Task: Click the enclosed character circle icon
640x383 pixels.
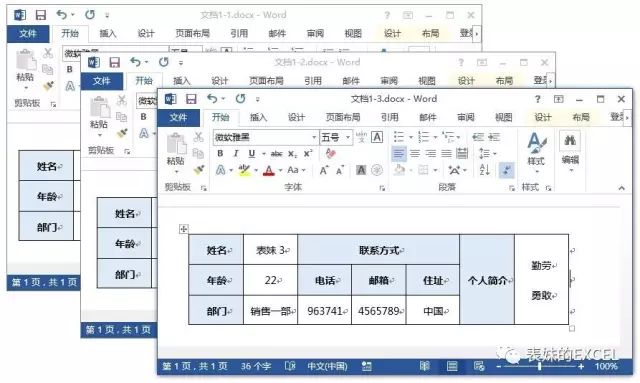Action: tap(377, 170)
